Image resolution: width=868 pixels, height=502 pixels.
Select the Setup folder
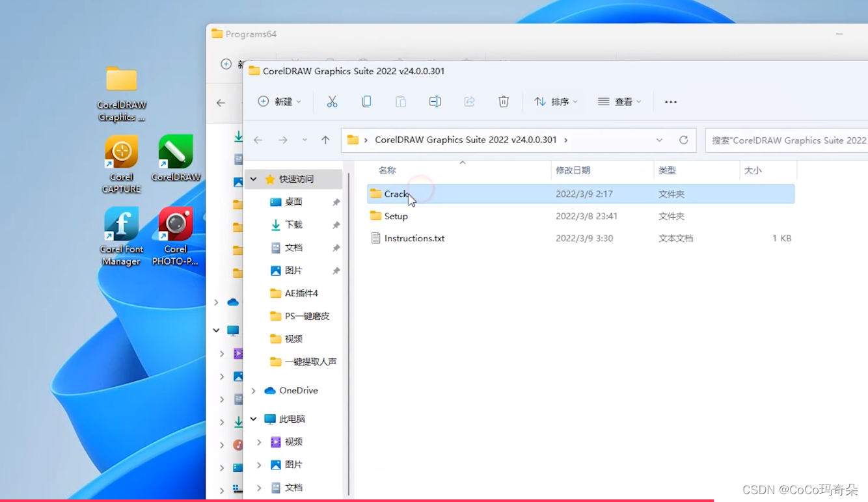click(396, 216)
